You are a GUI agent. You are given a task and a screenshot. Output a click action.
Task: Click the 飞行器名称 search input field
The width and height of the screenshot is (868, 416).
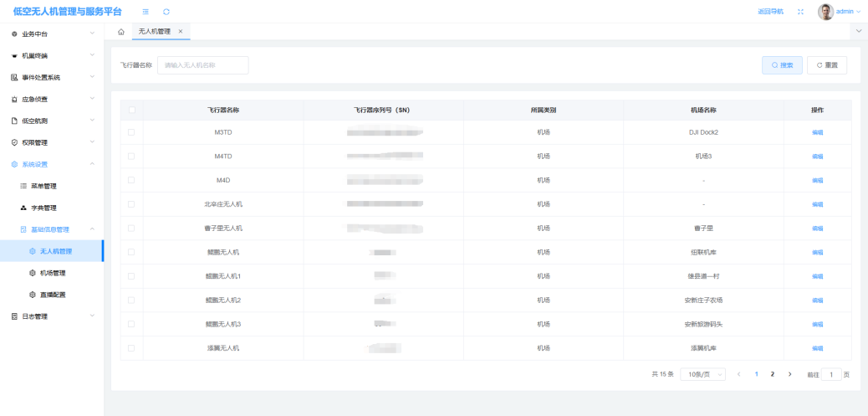[x=202, y=65]
